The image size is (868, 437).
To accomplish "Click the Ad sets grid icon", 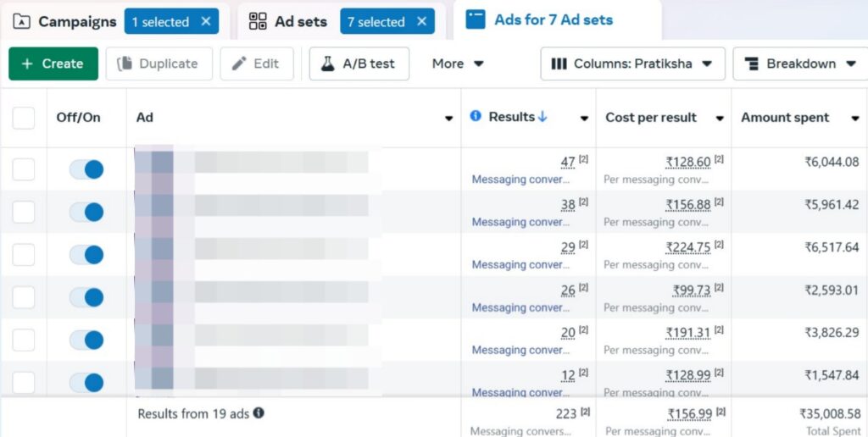I will [258, 22].
